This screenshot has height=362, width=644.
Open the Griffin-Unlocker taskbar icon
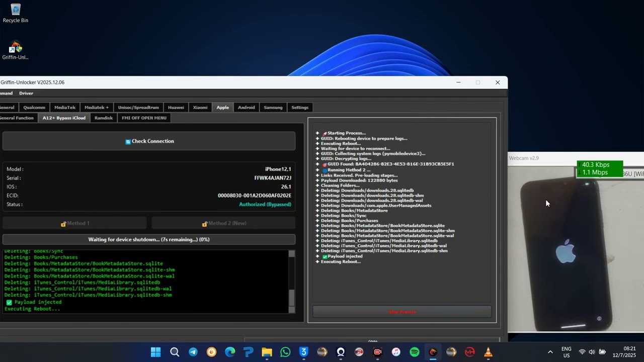point(433,352)
